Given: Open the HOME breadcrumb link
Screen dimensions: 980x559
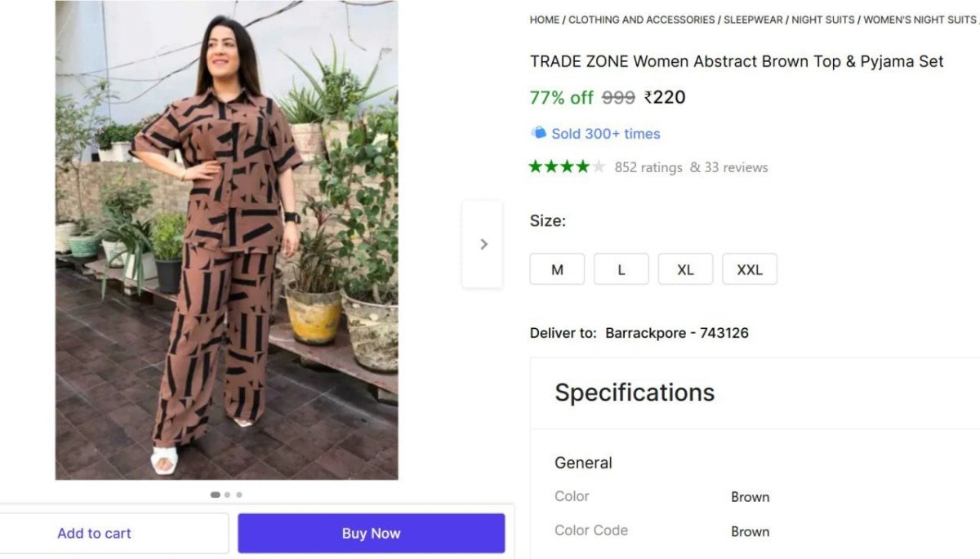Looking at the screenshot, I should pos(543,20).
